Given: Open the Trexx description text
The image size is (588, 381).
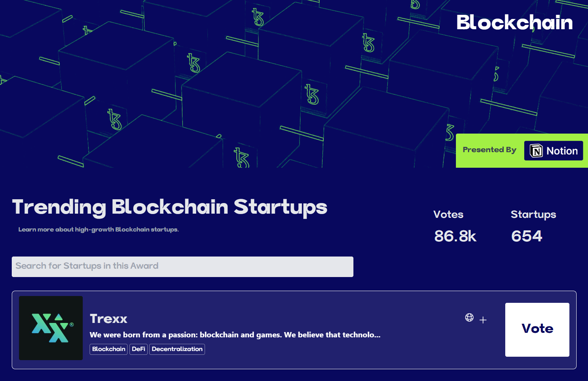Looking at the screenshot, I should pos(235,335).
